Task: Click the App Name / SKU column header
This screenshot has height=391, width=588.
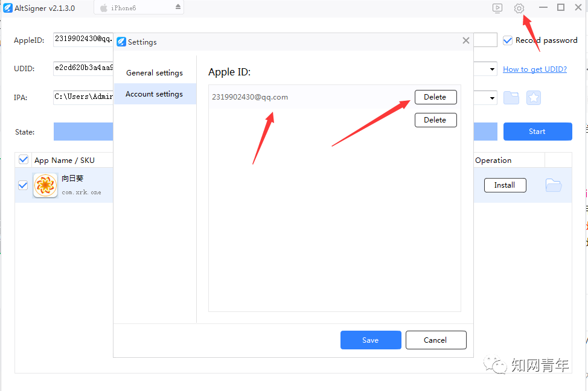Action: (64, 161)
